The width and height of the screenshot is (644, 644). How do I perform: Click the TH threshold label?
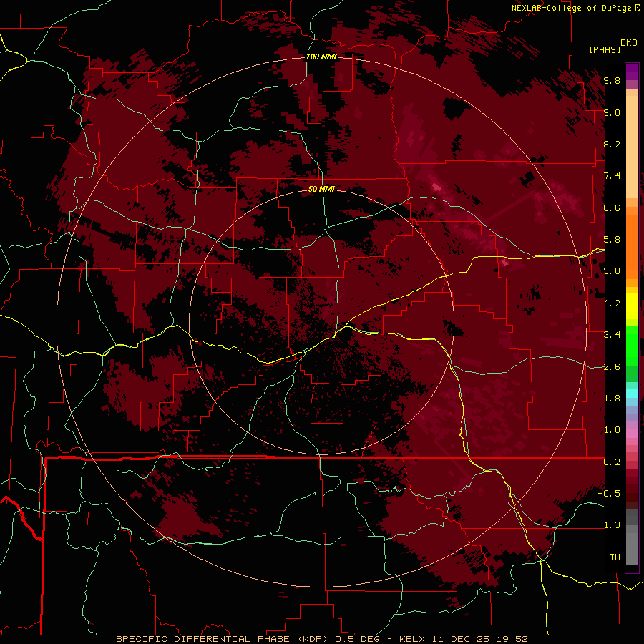click(x=615, y=557)
